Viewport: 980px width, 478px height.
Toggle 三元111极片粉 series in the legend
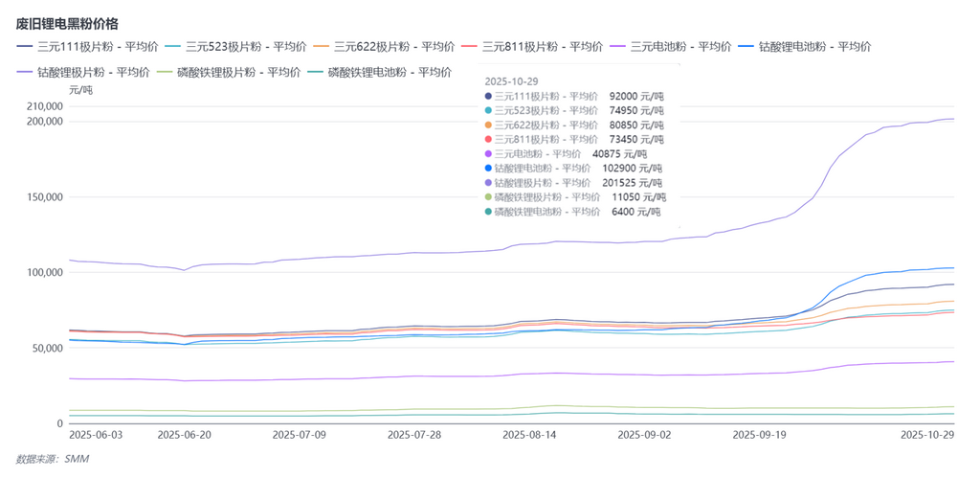tap(92, 45)
